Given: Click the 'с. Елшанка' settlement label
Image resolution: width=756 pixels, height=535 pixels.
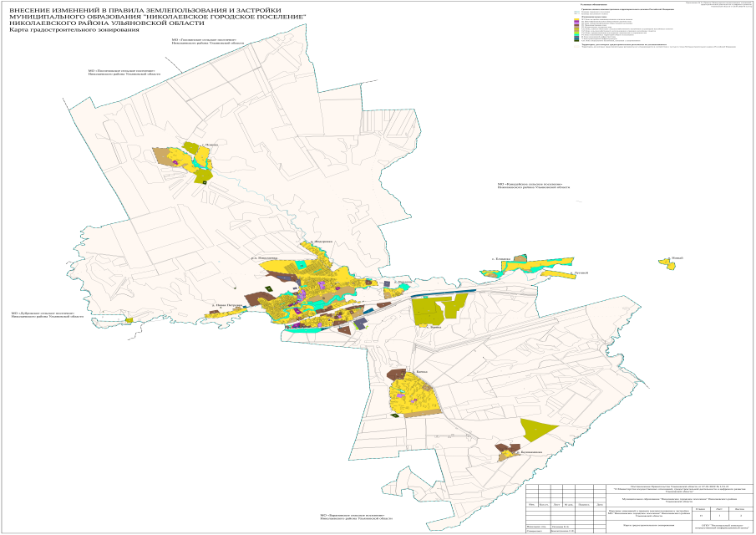Looking at the screenshot, I should [501, 259].
